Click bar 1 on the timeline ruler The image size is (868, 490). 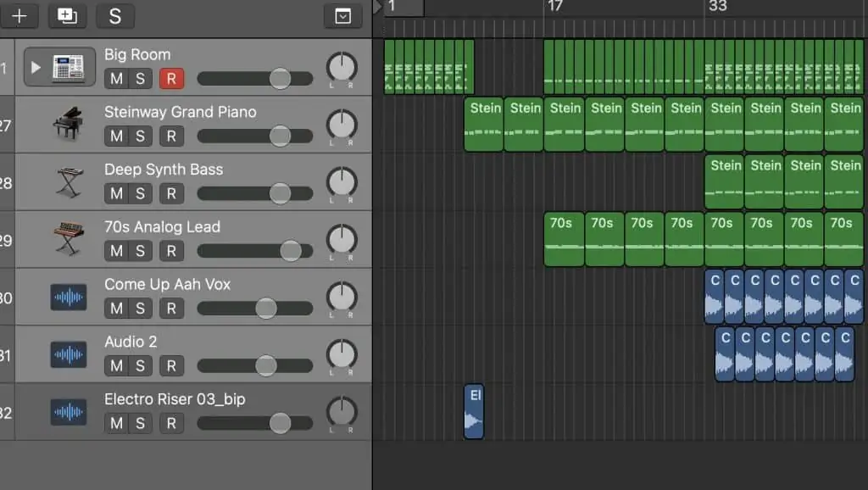[x=392, y=6]
